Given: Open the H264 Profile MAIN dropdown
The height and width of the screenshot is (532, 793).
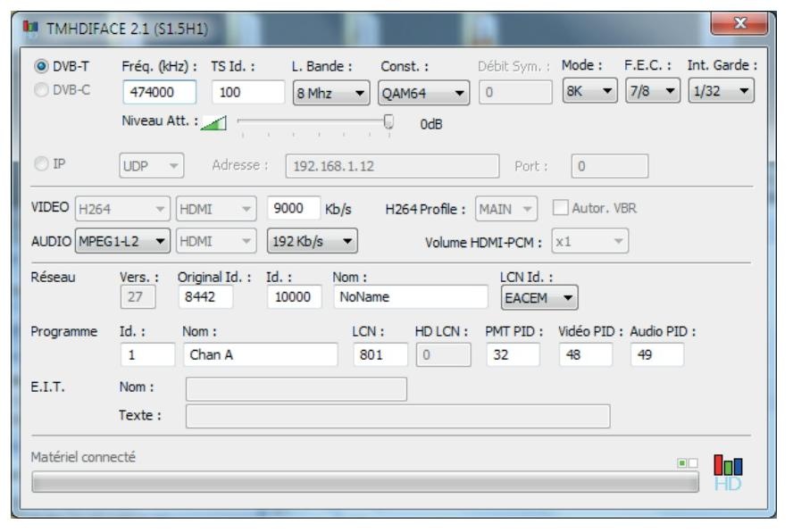Looking at the screenshot, I should pos(506,209).
